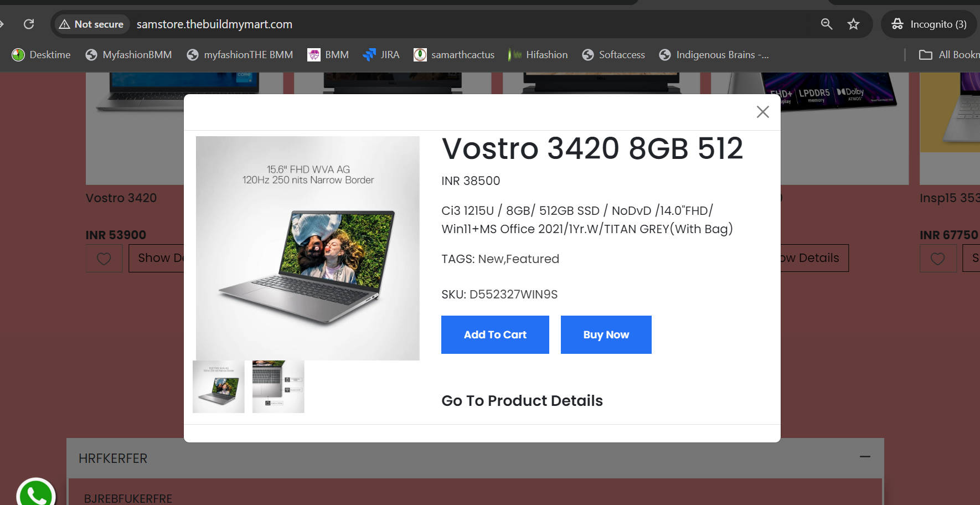Open the Hifashion bookmark
Screen dimensions: 980x505
538,55
